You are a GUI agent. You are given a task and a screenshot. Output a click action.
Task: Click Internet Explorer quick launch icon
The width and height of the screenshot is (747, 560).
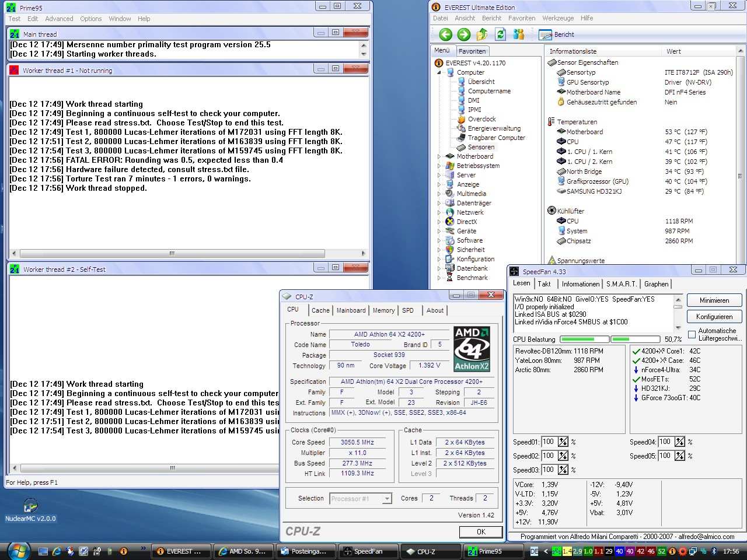pyautogui.click(x=57, y=551)
